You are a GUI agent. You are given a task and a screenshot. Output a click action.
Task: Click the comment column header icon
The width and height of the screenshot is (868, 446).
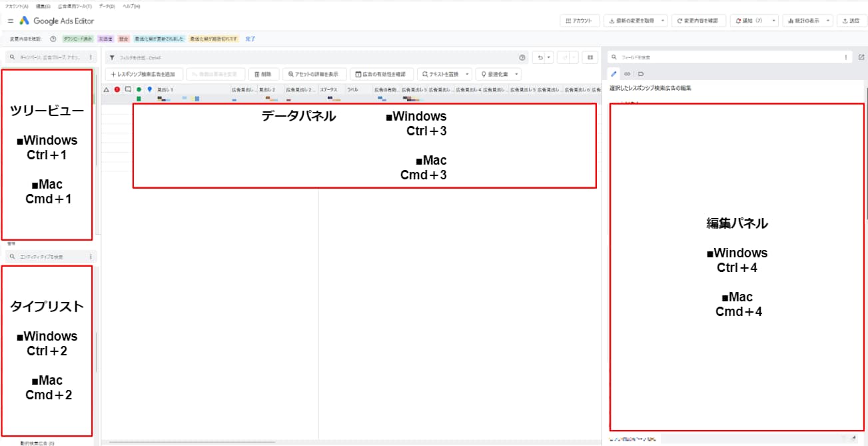coord(128,89)
